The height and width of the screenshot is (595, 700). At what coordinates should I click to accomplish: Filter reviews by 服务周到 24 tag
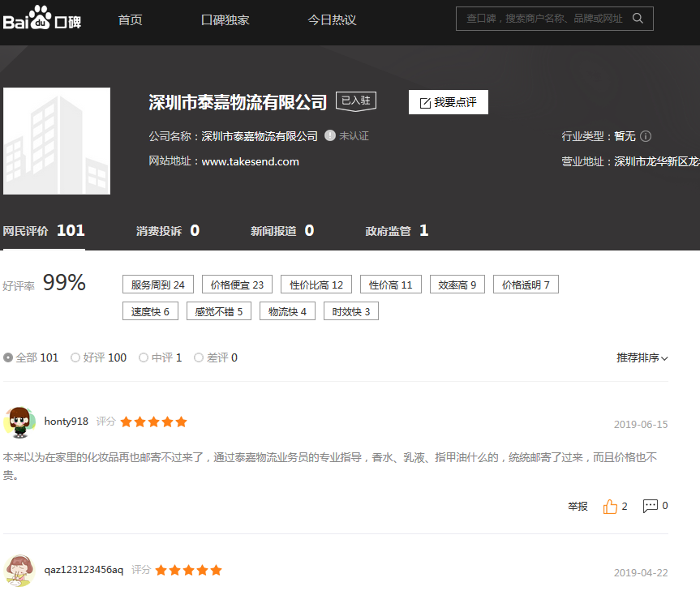(158, 285)
